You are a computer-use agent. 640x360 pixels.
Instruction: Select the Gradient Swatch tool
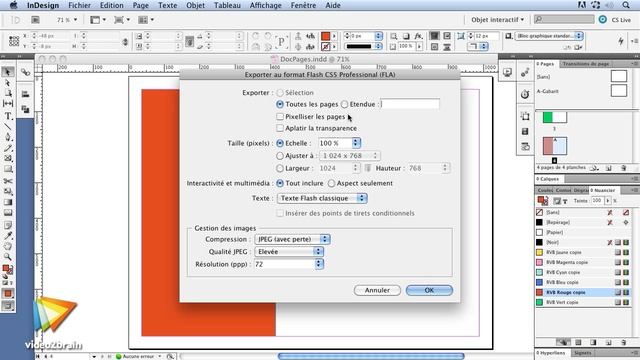click(x=8, y=202)
